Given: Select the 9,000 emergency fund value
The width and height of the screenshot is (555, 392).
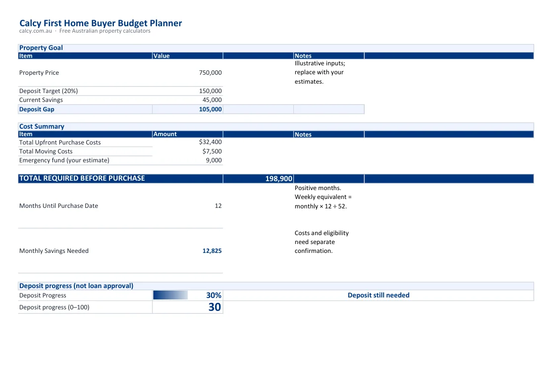Looking at the screenshot, I should click(x=214, y=160).
